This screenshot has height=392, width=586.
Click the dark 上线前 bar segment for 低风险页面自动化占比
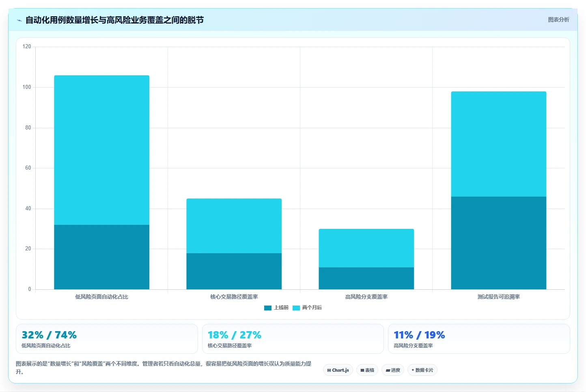[101, 257]
